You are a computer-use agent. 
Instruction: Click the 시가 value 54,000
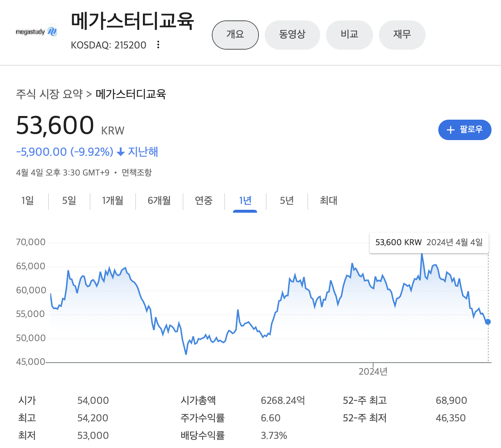[x=93, y=401]
